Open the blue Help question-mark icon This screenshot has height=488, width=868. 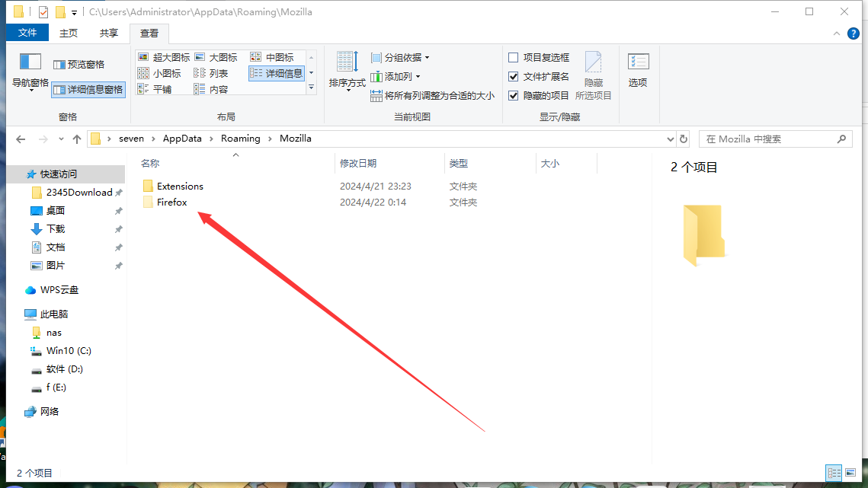(853, 33)
